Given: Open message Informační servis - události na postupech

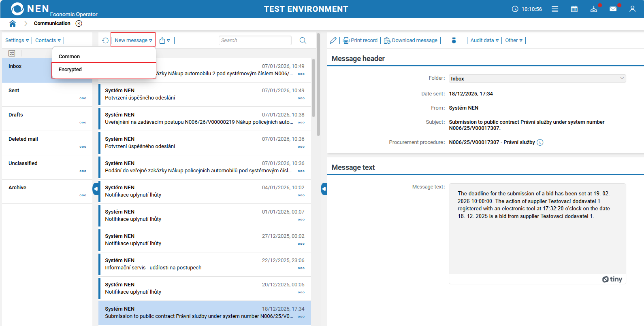Looking at the screenshot, I should (205, 264).
